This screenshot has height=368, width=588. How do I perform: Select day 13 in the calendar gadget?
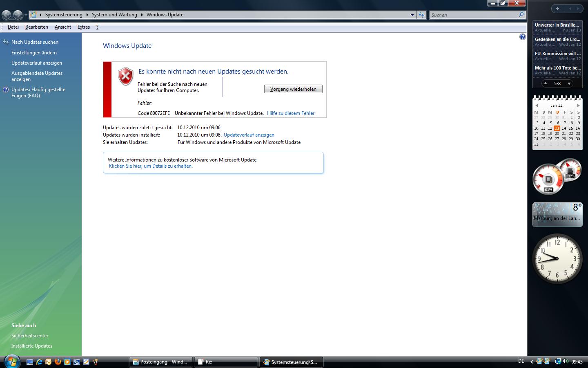557,128
